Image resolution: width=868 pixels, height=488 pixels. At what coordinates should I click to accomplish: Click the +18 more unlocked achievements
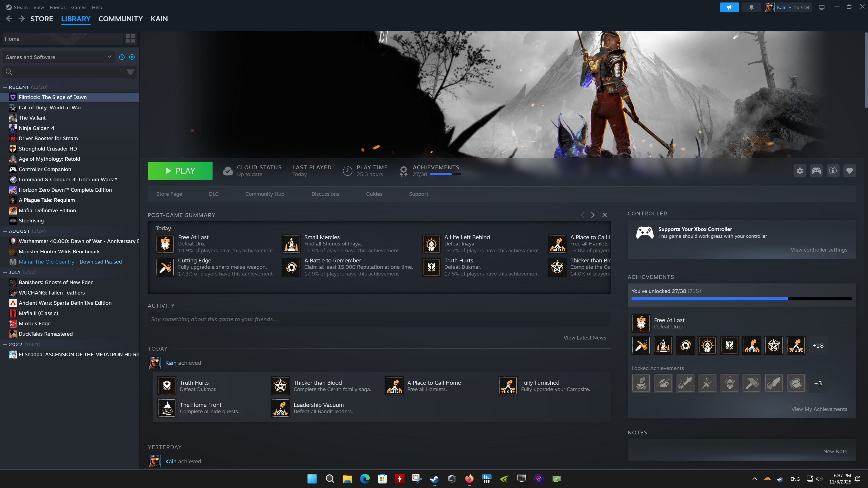click(818, 346)
